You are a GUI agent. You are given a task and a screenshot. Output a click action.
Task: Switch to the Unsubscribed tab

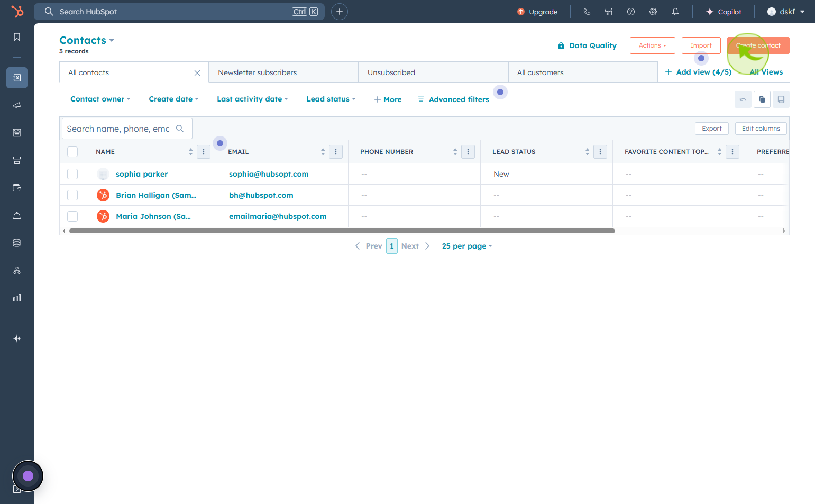click(x=434, y=72)
